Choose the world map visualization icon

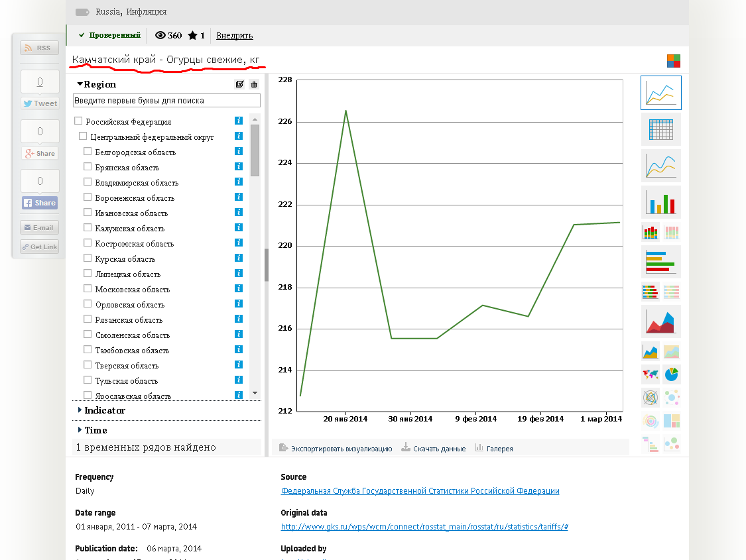pyautogui.click(x=651, y=374)
